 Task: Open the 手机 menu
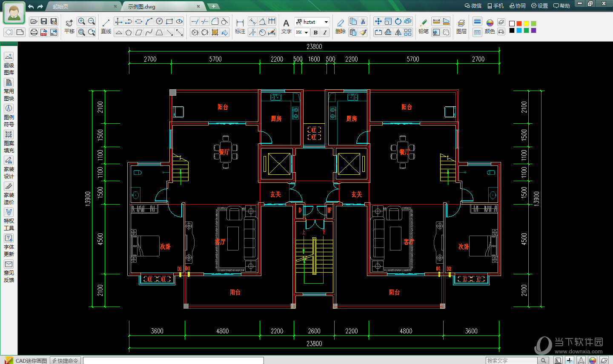496,6
